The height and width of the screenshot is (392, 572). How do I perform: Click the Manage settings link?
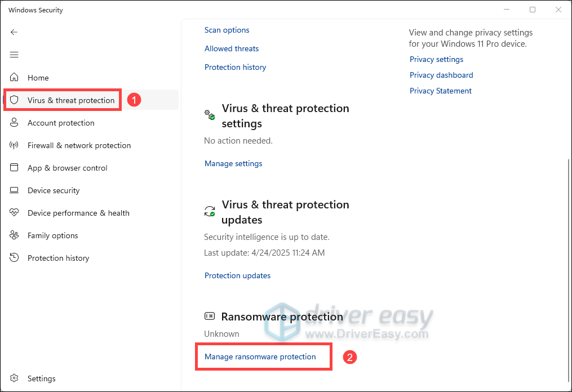233,163
